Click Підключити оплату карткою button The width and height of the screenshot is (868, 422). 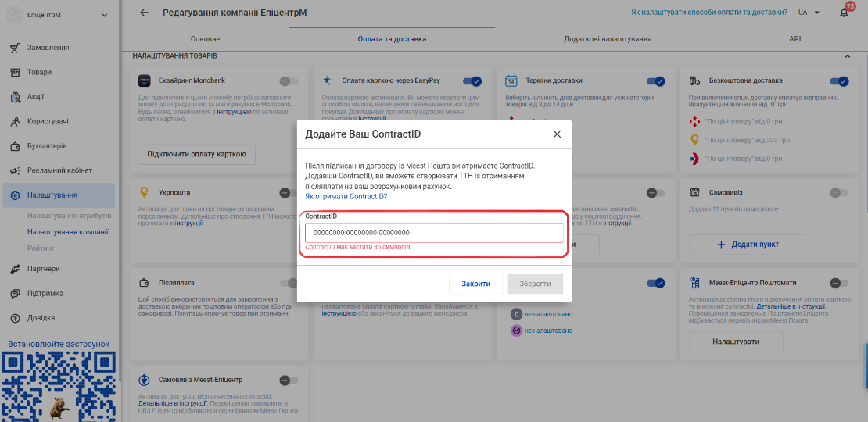click(196, 154)
